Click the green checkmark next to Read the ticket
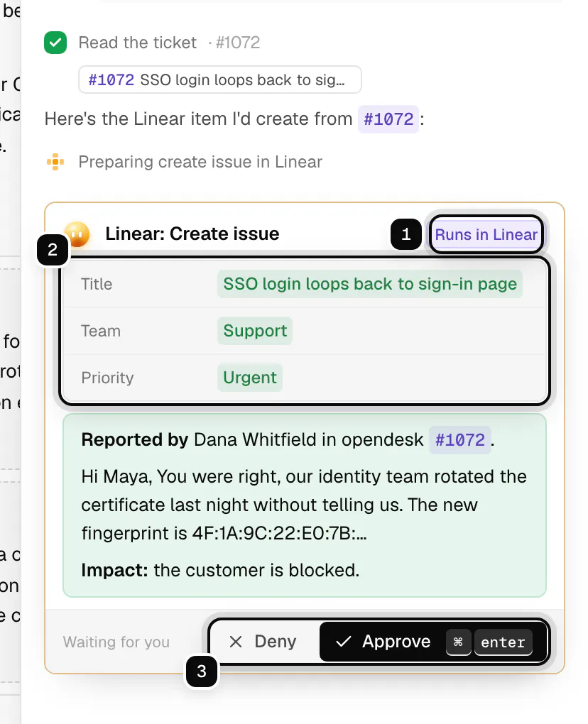The image size is (588, 724). tap(55, 43)
